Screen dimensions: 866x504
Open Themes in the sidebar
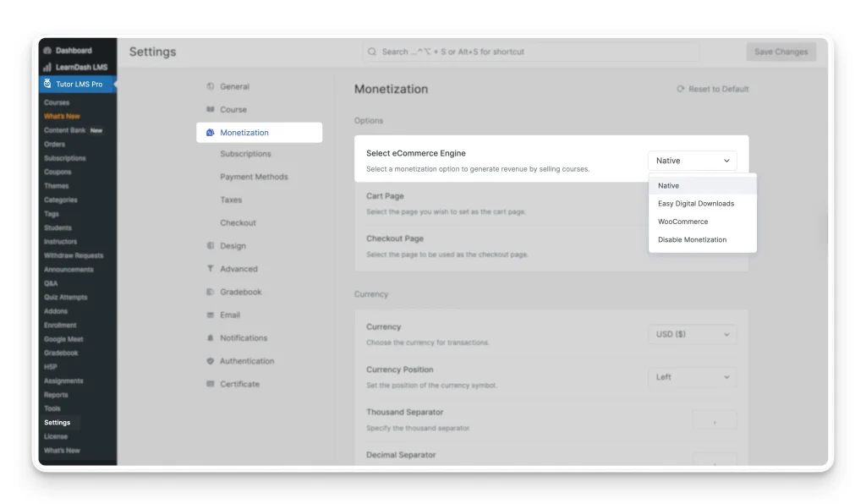(57, 186)
